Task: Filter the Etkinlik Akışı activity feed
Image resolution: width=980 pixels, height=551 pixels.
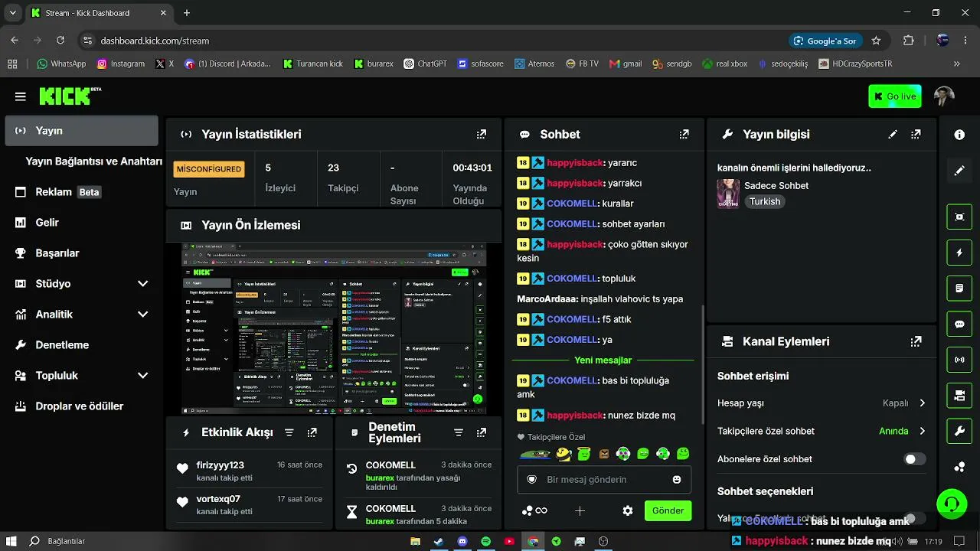Action: (x=289, y=432)
